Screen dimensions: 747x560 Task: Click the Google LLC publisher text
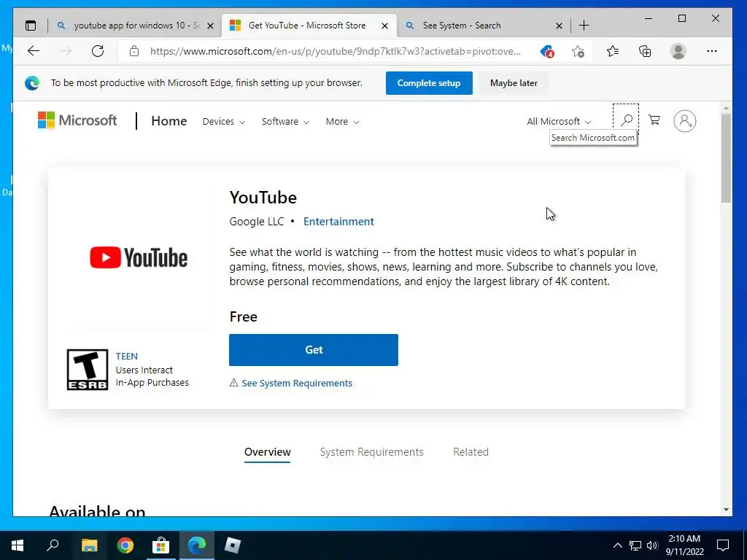tap(256, 222)
